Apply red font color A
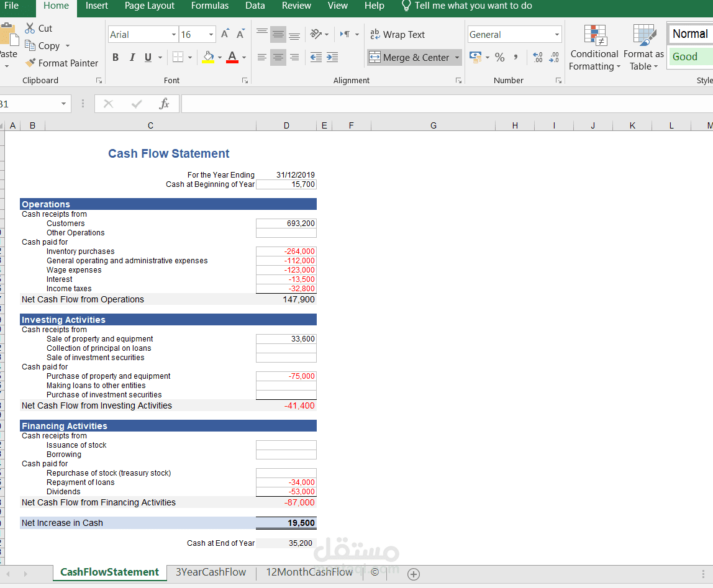The width and height of the screenshot is (713, 588). pyautogui.click(x=232, y=57)
